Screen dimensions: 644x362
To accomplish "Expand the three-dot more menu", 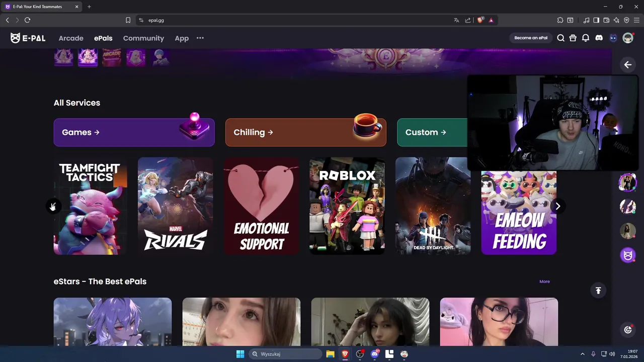I will coord(200,38).
